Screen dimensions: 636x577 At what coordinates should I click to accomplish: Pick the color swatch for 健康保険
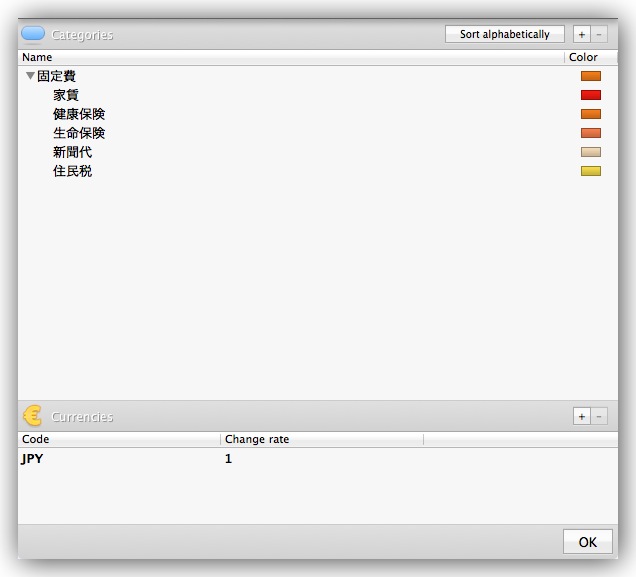590,114
